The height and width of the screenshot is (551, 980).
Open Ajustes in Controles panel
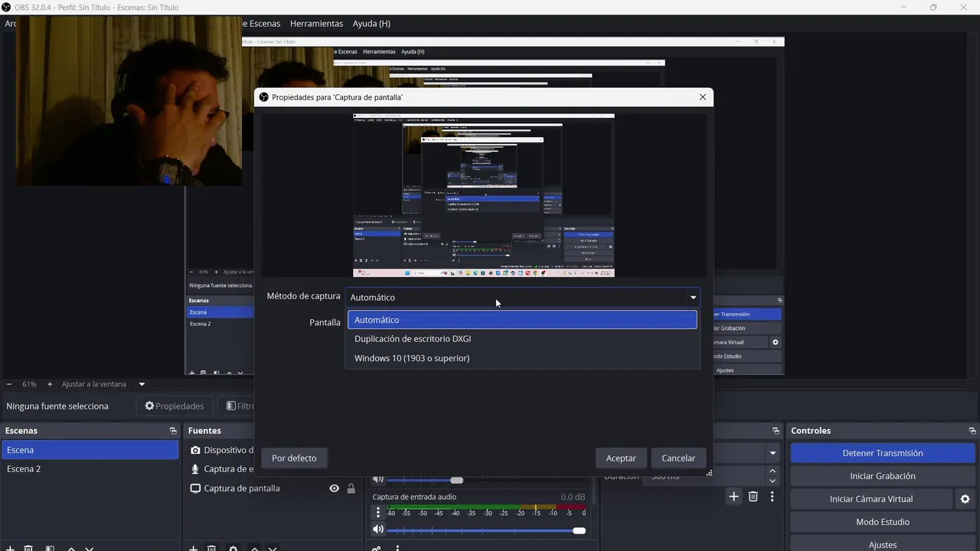point(883,544)
